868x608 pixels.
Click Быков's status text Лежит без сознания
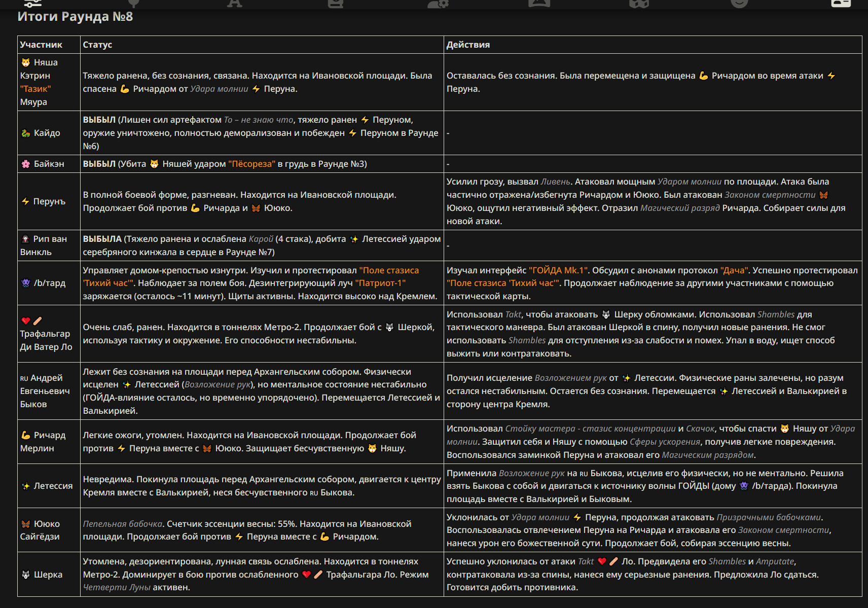tap(262, 391)
